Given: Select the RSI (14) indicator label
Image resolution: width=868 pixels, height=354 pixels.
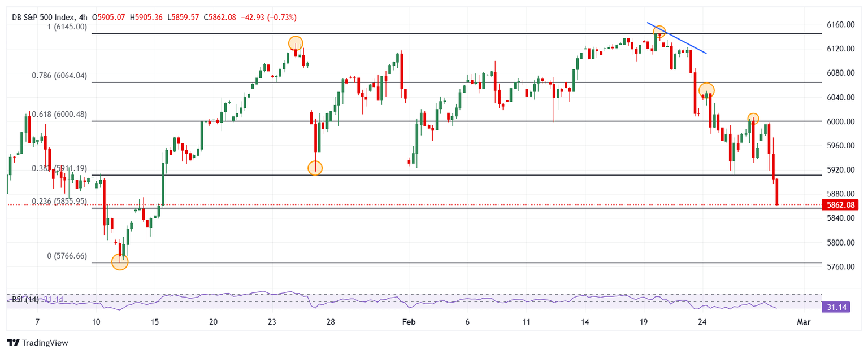Looking at the screenshot, I should click(25, 299).
